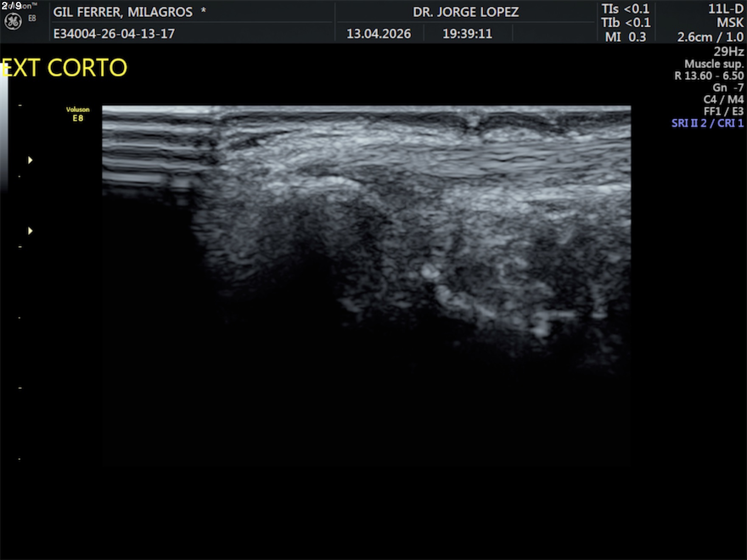Click the MI 0.3 indicator
The width and height of the screenshot is (747, 560).
click(x=625, y=37)
